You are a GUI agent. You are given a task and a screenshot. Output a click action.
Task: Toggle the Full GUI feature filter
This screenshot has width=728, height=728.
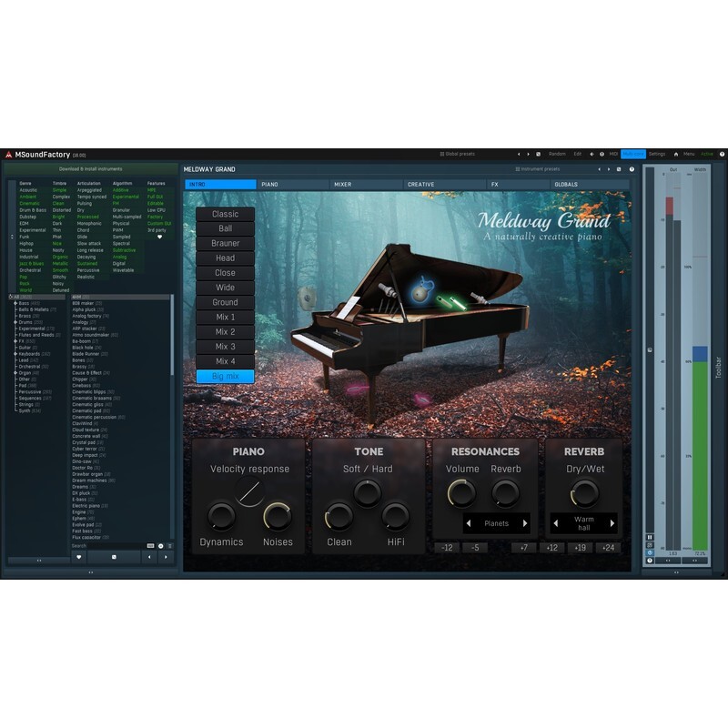(155, 197)
